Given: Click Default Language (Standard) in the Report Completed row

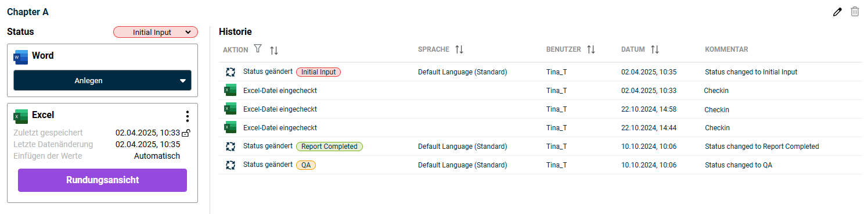Looking at the screenshot, I should 463,147.
